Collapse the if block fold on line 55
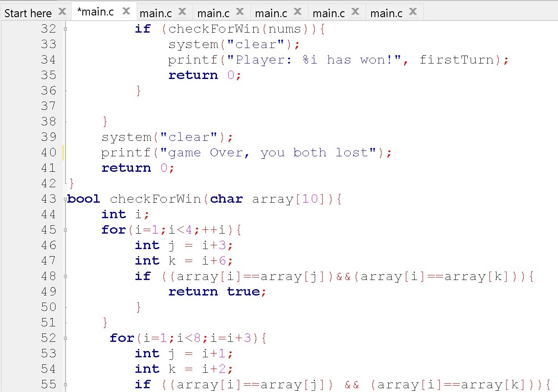The image size is (558, 392). pyautogui.click(x=65, y=384)
